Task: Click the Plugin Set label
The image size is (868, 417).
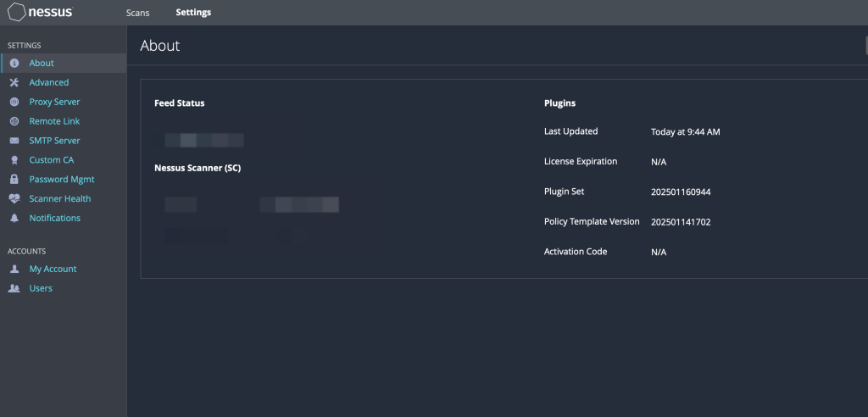Action: click(x=564, y=191)
